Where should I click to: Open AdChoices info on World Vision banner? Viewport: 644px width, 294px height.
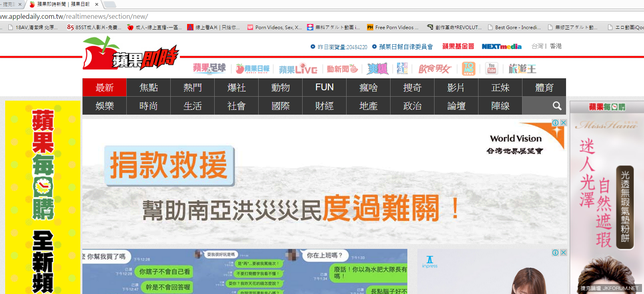click(x=556, y=123)
